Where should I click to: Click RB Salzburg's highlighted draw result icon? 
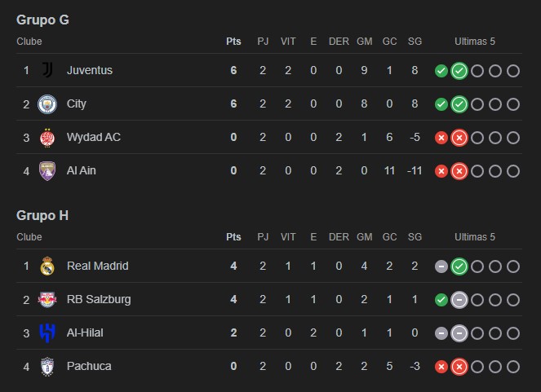tap(459, 300)
